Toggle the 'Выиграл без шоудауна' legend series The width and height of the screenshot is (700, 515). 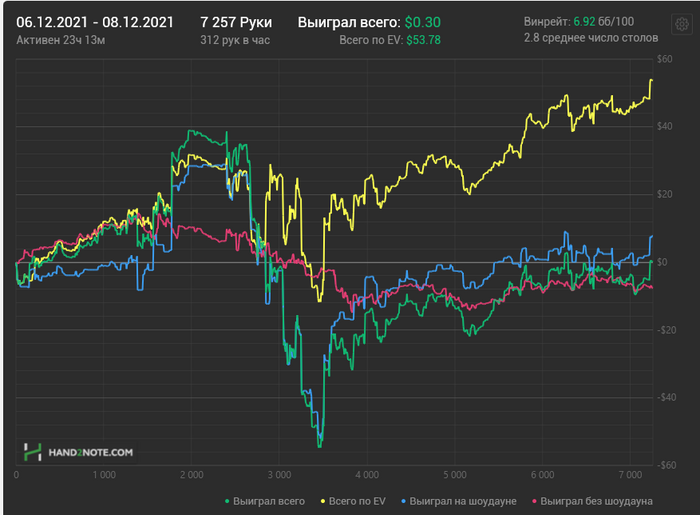pos(592,501)
